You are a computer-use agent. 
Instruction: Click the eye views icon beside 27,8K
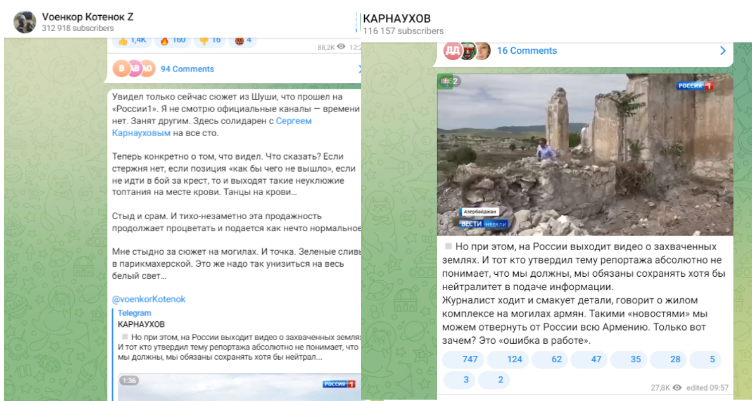click(677, 388)
